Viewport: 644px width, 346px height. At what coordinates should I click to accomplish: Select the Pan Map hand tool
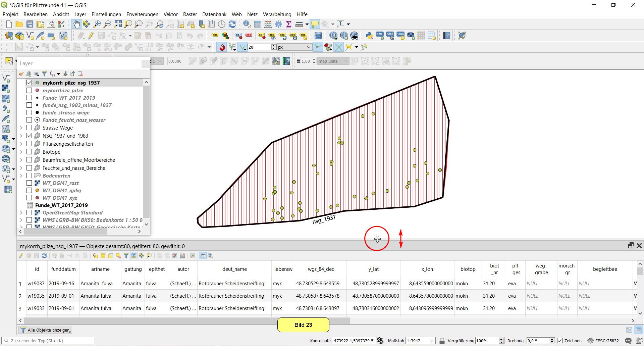coord(76,24)
